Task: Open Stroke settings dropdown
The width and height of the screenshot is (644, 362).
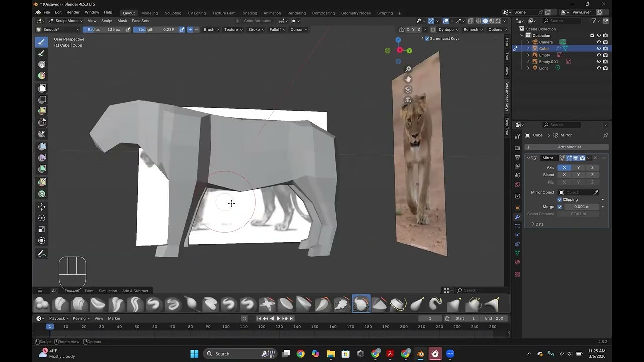Action: pos(256,29)
